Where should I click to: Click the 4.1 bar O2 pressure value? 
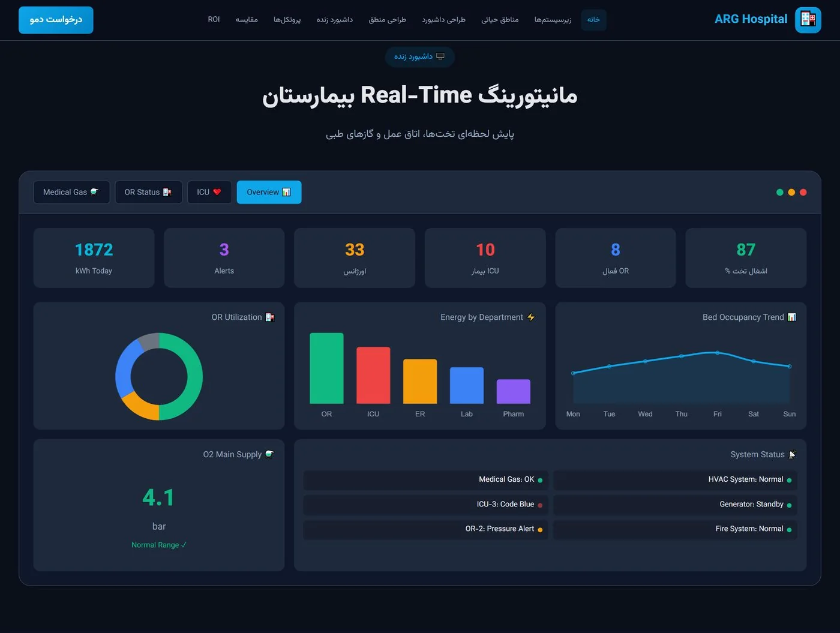tap(159, 497)
